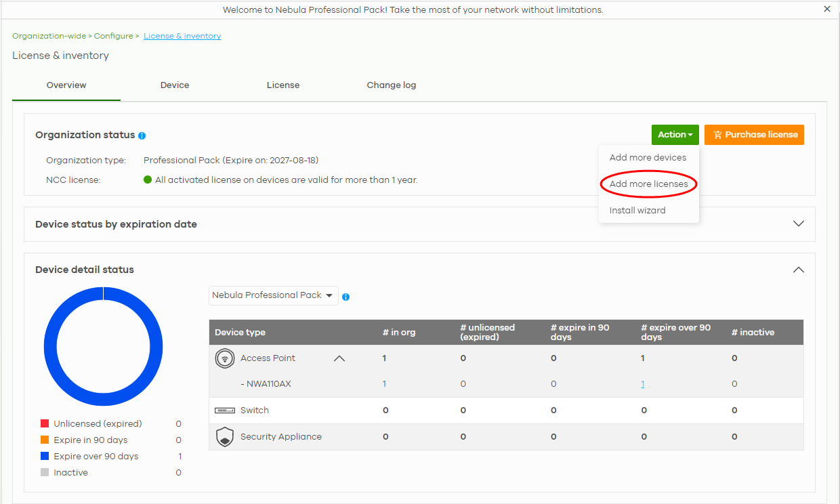
Task: Choose Add more licenses from Action menu
Action: (649, 184)
